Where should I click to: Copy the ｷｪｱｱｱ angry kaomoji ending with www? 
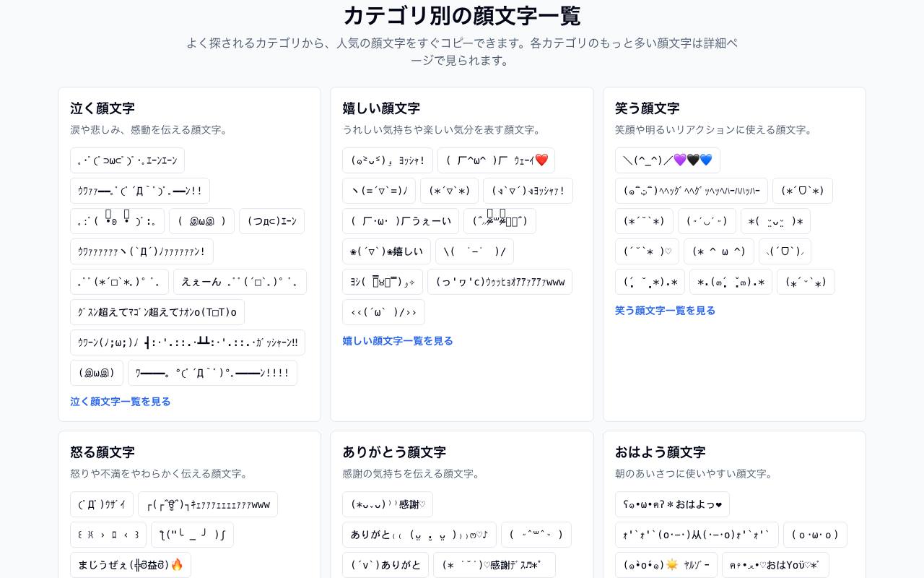208,504
